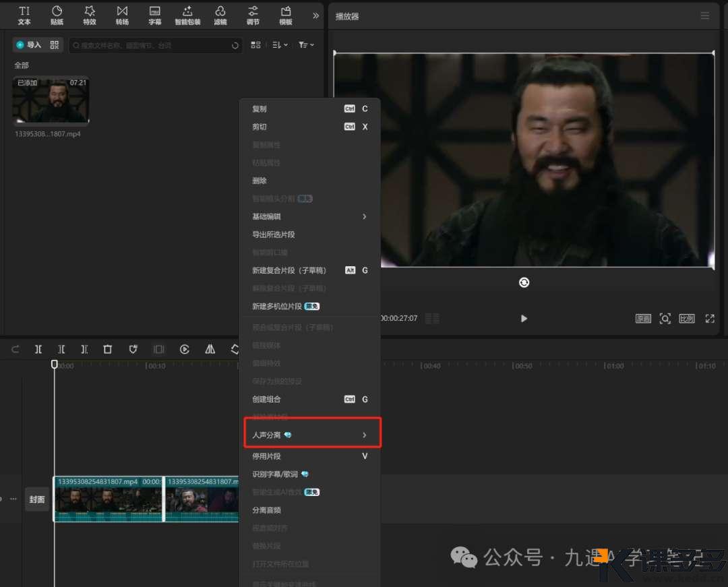Open the 比例 aspect ratio options

687,319
